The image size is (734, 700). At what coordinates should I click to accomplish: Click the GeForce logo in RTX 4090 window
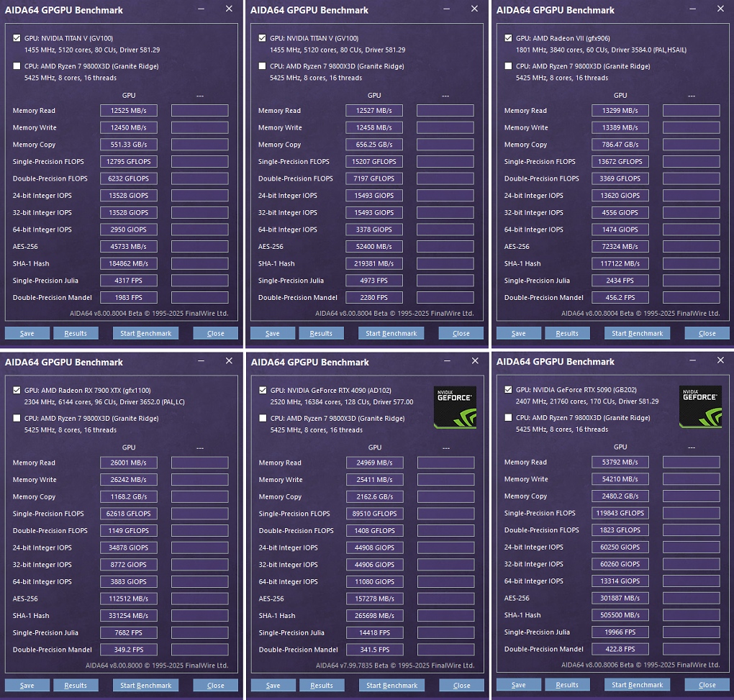tap(455, 407)
